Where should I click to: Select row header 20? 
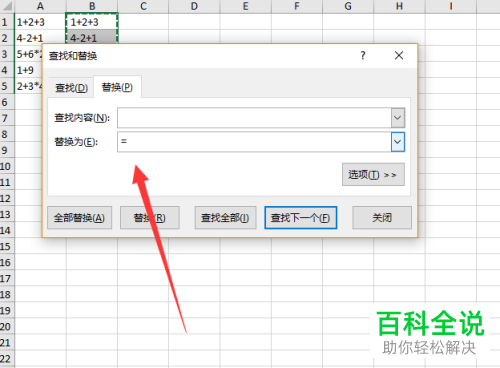point(7,326)
